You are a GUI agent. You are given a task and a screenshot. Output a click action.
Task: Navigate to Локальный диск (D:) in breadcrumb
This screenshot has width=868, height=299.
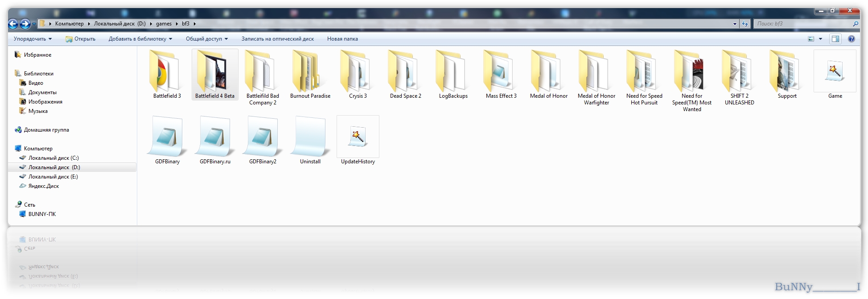[x=119, y=24]
